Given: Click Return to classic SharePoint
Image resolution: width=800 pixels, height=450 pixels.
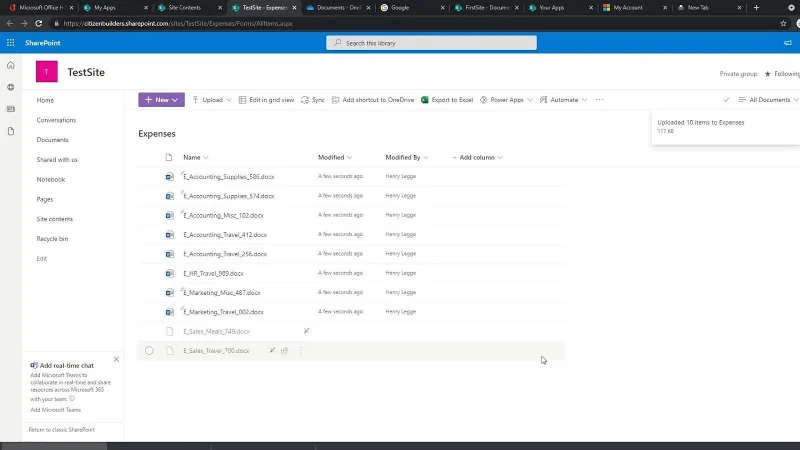Looking at the screenshot, I should tap(61, 430).
